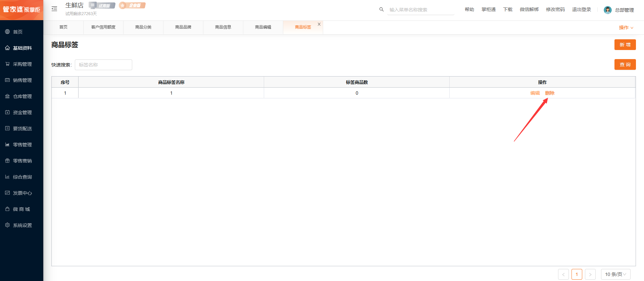This screenshot has height=281, width=644.
Task: Click the globe icon next to 首页 in sidebar
Action: click(x=7, y=32)
